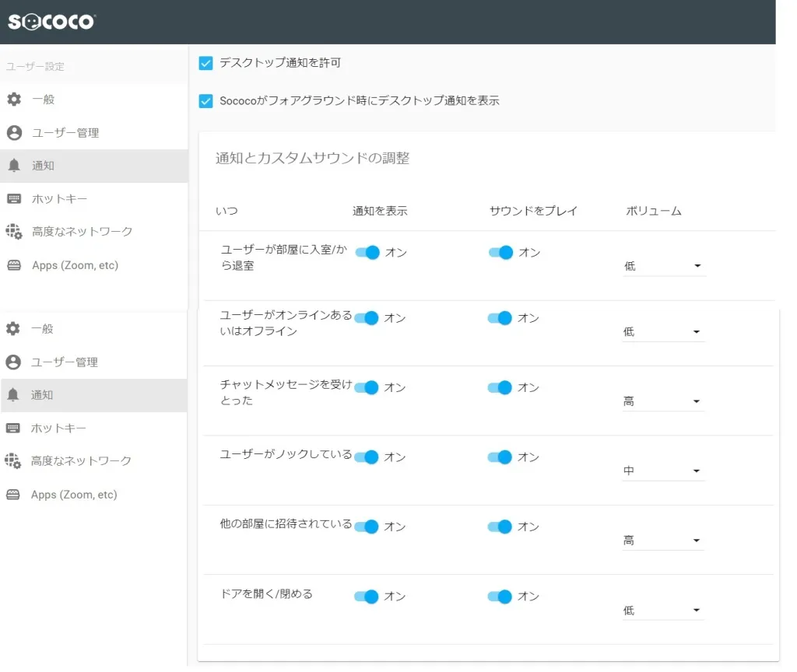Expand volume dropdown for 他の部屋に招待されている
Viewport: 797px width, 672px height.
(x=663, y=541)
